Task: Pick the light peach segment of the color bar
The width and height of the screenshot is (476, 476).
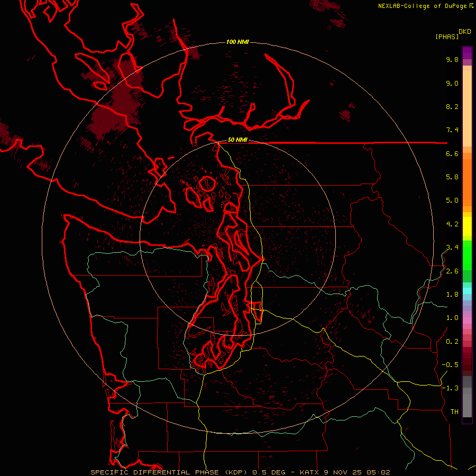Action: (x=467, y=108)
